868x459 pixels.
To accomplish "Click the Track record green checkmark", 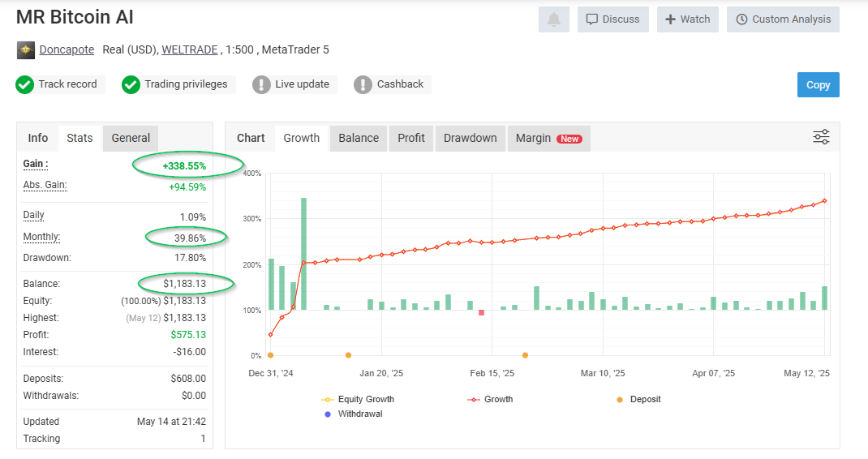I will click(x=24, y=84).
